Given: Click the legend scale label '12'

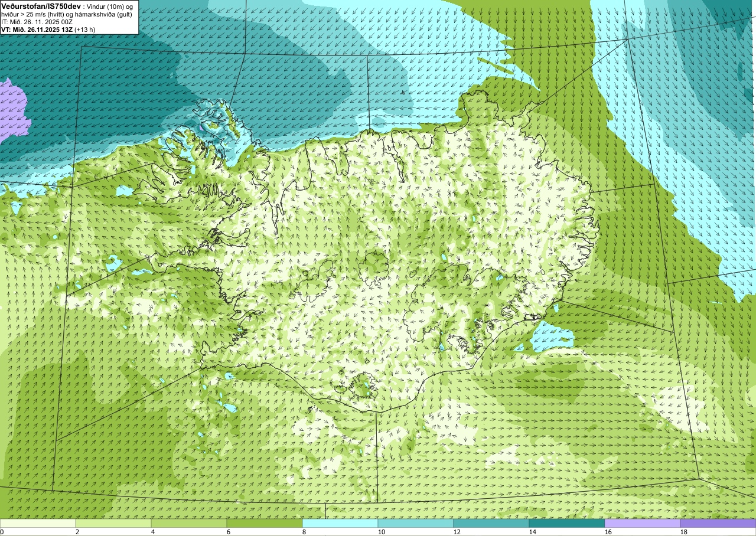Looking at the screenshot, I should 457,532.
